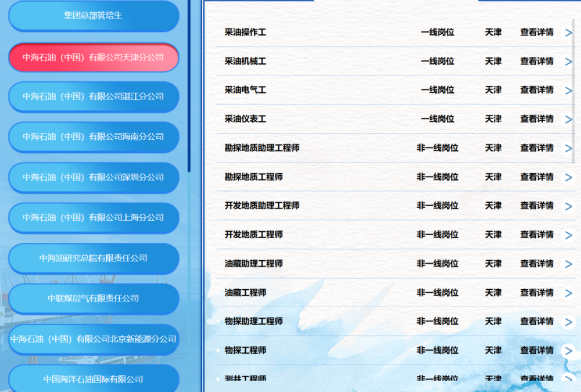
Task: Select 中海油研究总院有限责任公司 in sidebar
Action: tap(93, 258)
